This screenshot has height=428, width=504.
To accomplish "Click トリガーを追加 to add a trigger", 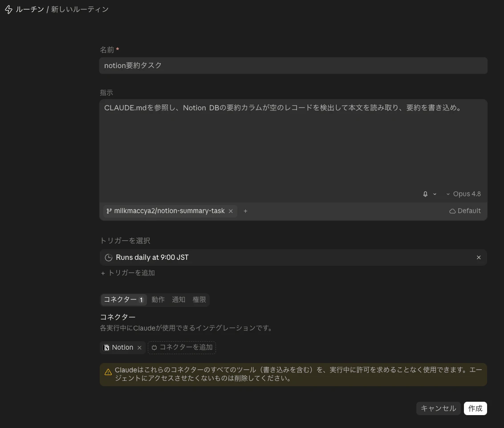I will click(128, 273).
